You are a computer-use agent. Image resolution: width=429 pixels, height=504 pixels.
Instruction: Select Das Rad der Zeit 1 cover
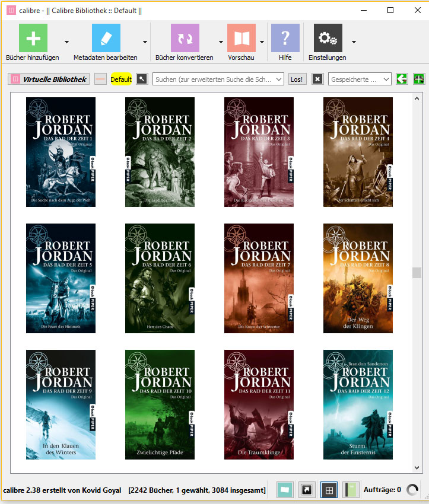[x=61, y=152]
